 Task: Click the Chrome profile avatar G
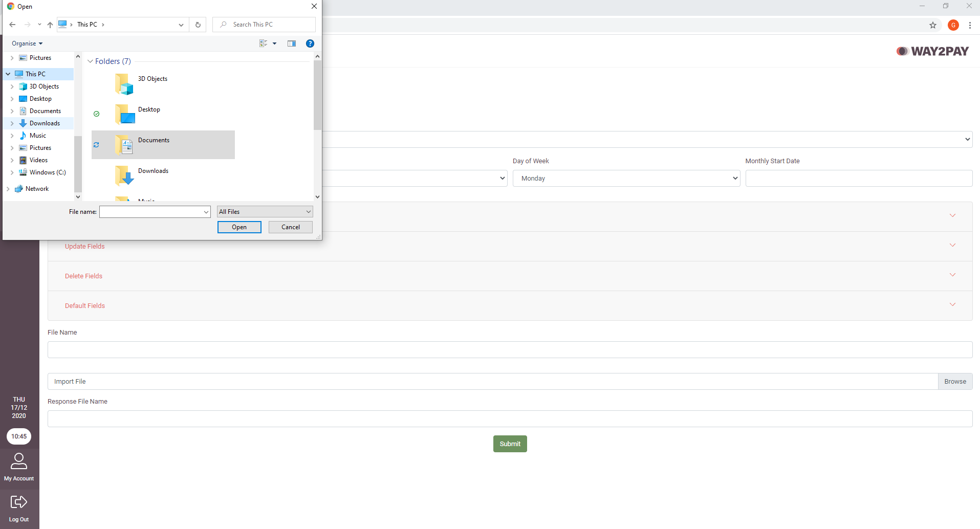pos(953,25)
